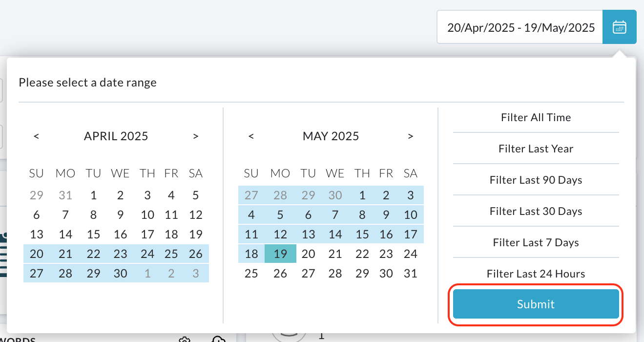Select May 8 in the May calendar

coord(362,214)
